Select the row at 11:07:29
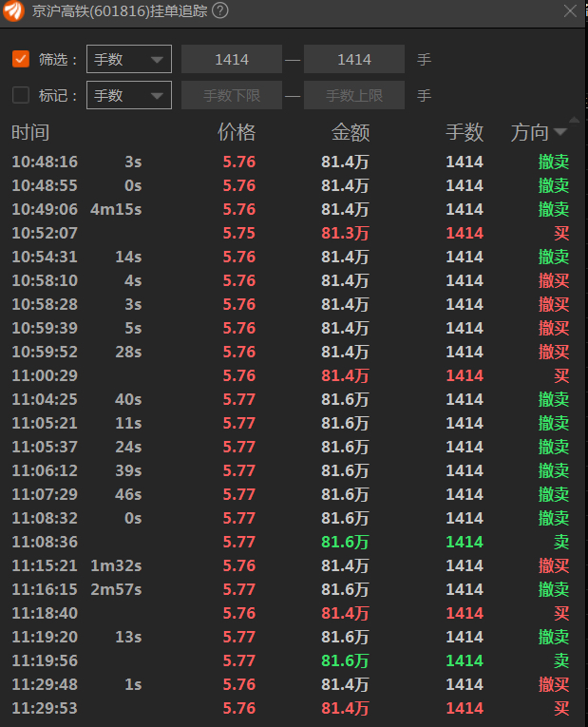 tap(291, 494)
